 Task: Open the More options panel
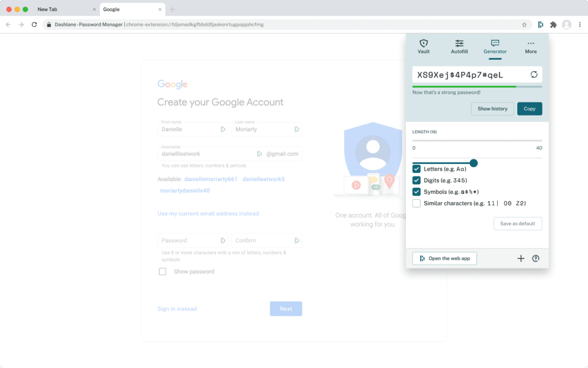[x=530, y=47]
